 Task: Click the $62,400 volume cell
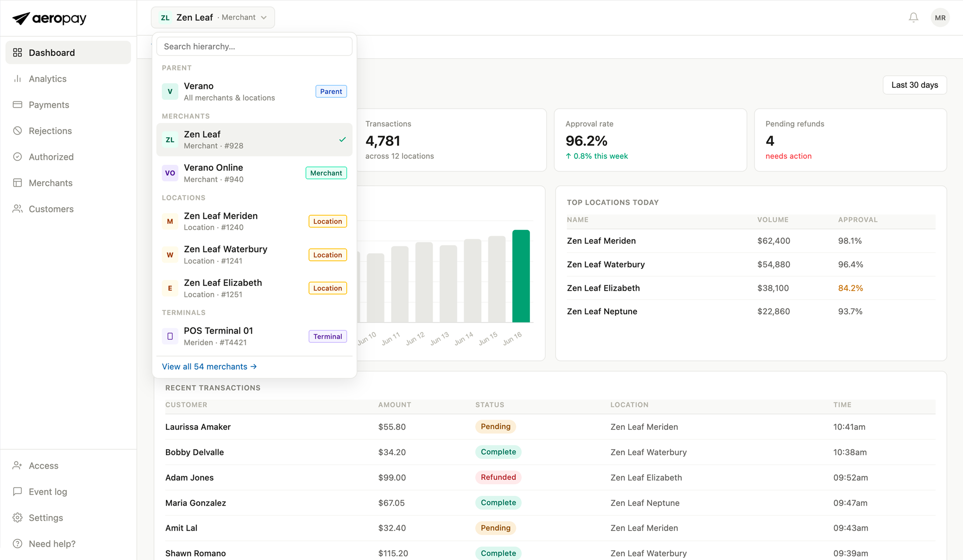(x=773, y=241)
